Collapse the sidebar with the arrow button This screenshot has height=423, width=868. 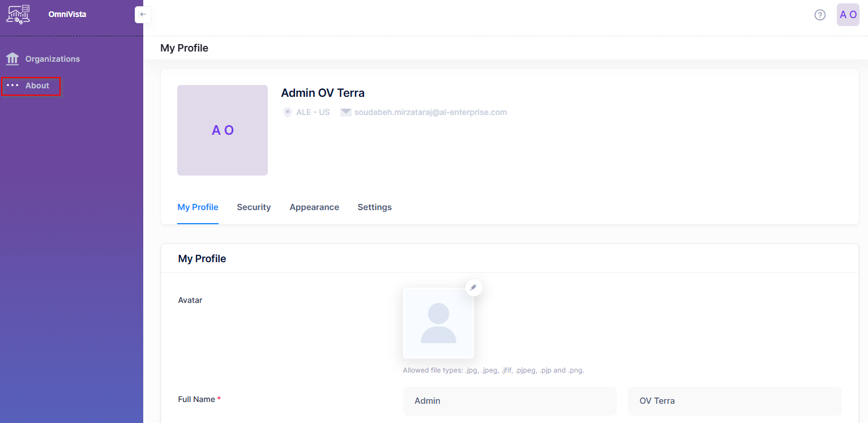[x=143, y=14]
